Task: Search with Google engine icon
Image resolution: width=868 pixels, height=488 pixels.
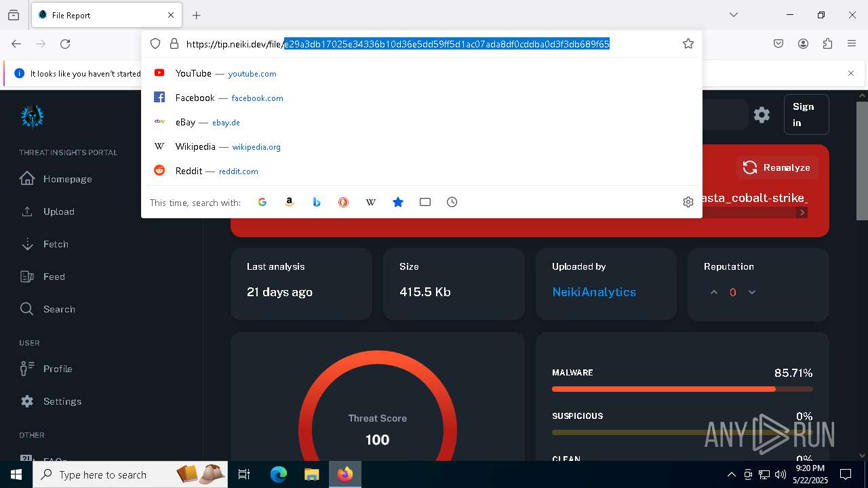Action: tap(262, 202)
